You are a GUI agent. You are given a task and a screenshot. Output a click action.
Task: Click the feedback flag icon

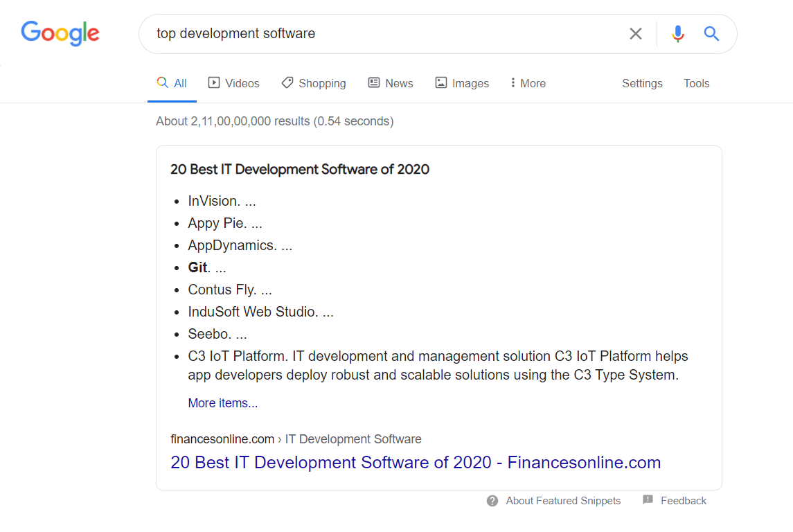[x=648, y=499]
